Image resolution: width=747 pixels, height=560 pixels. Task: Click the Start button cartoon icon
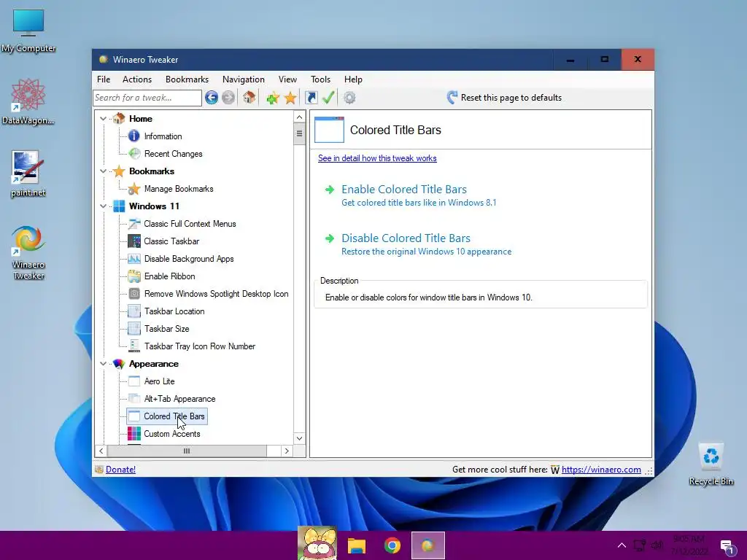point(317,544)
